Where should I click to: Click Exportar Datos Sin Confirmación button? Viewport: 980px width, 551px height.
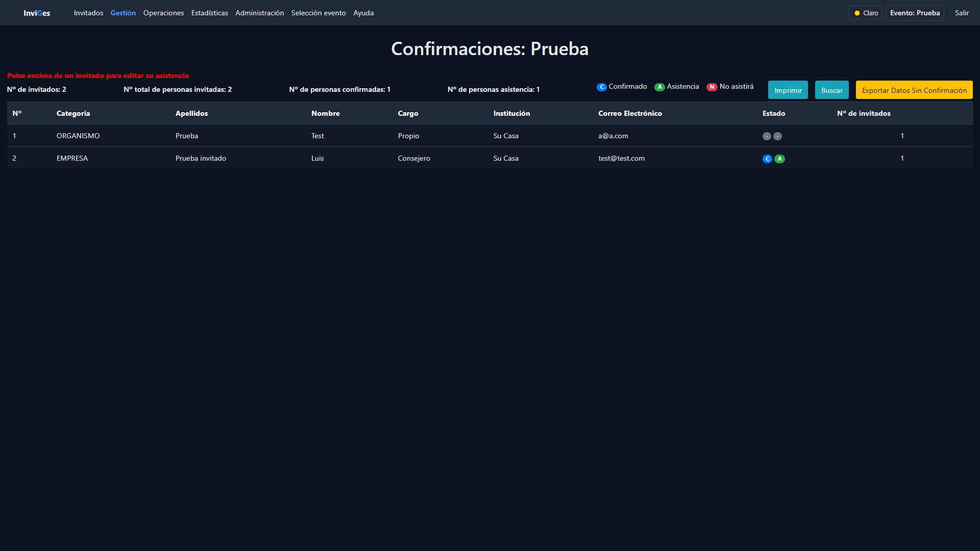coord(914,90)
